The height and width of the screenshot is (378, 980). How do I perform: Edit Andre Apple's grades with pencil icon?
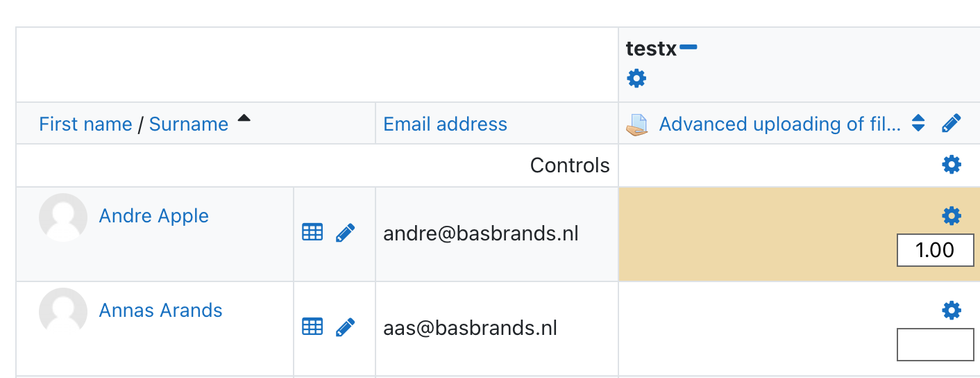[x=346, y=232]
